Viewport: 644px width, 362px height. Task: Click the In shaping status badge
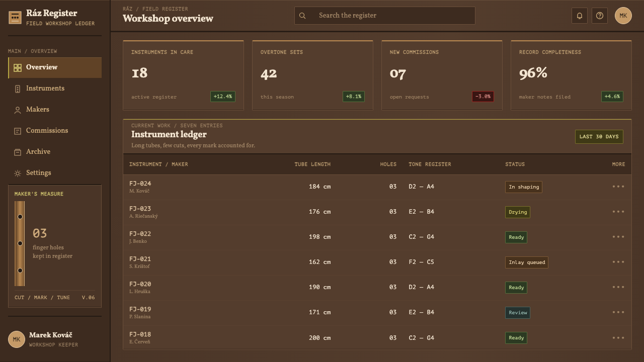tap(523, 187)
